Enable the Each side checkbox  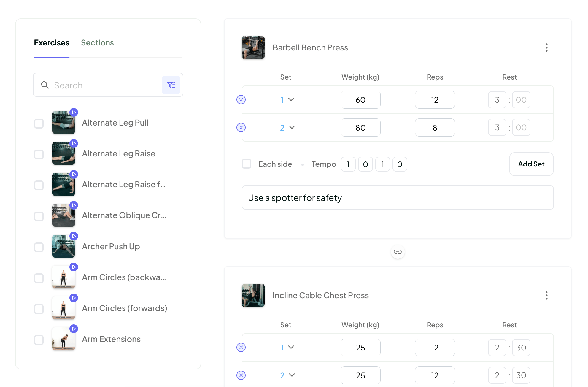(x=247, y=164)
